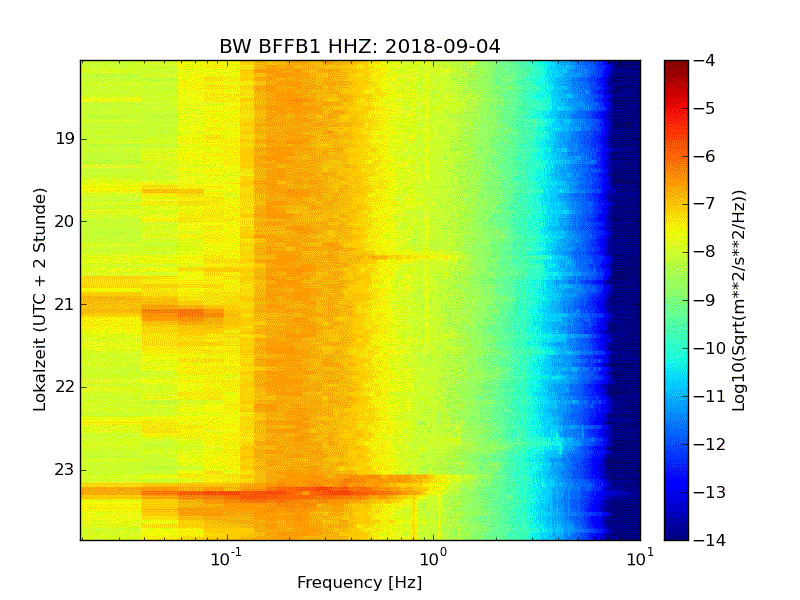Click the y-axis label Lokalzeit (UTC + 2 Stunde)
Viewport: 800px width, 600px height.
[x=40, y=299]
